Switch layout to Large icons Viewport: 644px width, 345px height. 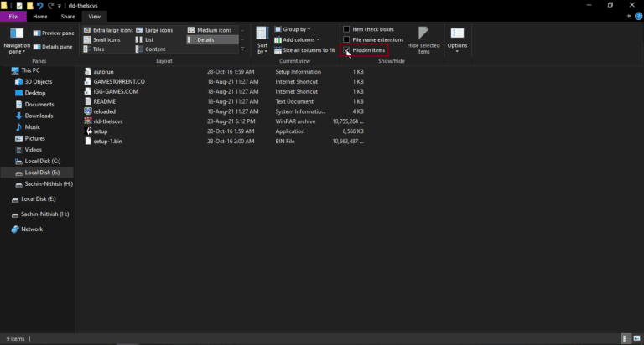coord(154,30)
